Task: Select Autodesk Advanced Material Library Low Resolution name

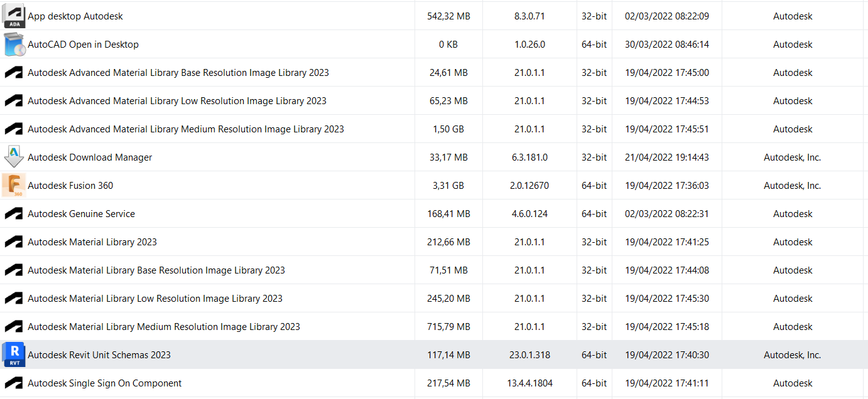Action: (x=177, y=101)
